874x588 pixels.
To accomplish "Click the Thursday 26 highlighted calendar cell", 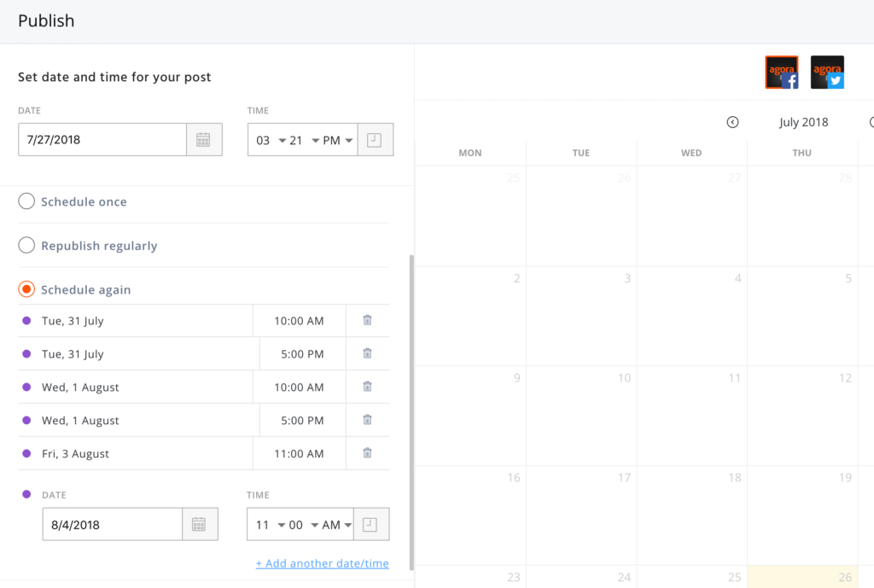I will click(802, 576).
